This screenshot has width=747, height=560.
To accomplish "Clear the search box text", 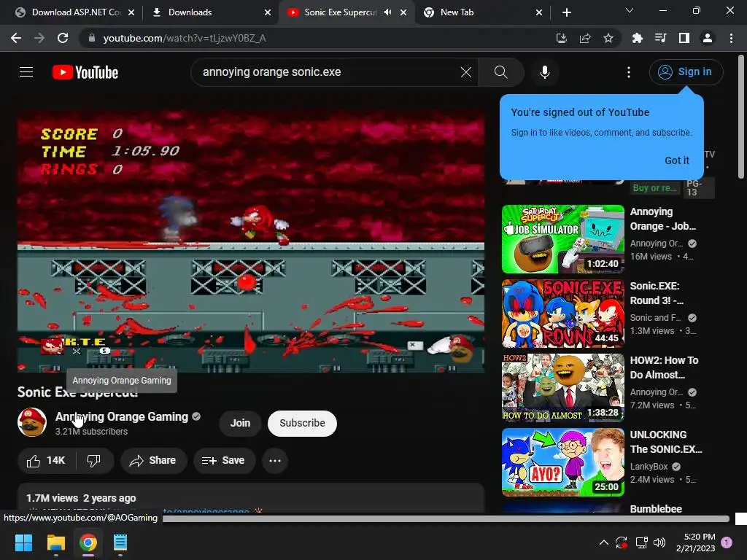I will (466, 72).
